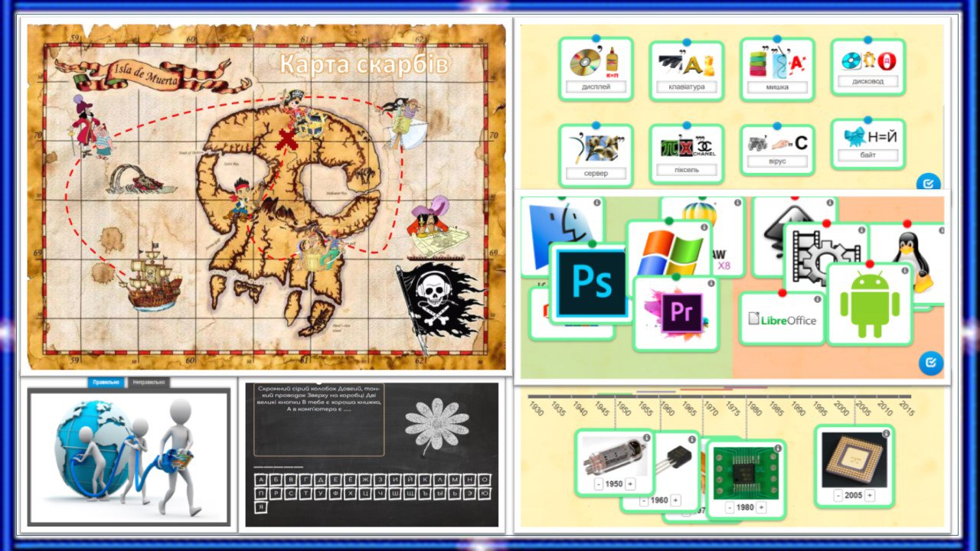The width and height of the screenshot is (980, 551).
Task: Click plus on the 1980 microchip card
Action: point(762,507)
